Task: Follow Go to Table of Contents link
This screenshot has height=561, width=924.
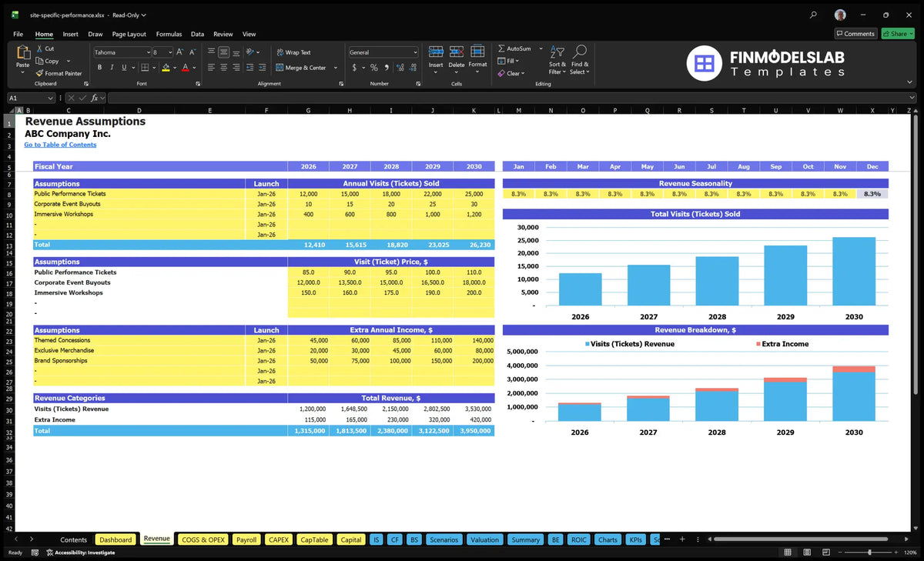Action: pos(60,145)
